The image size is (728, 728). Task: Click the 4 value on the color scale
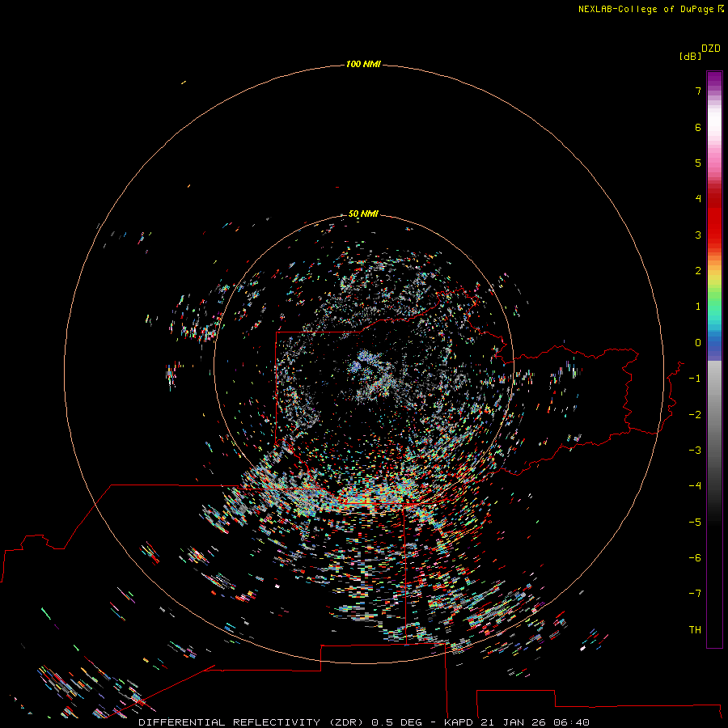point(698,198)
